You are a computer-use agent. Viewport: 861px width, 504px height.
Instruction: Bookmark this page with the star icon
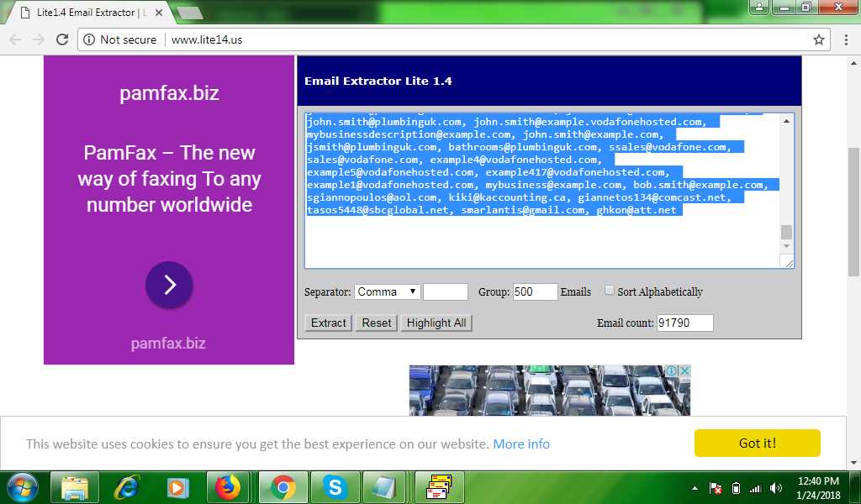tap(819, 39)
